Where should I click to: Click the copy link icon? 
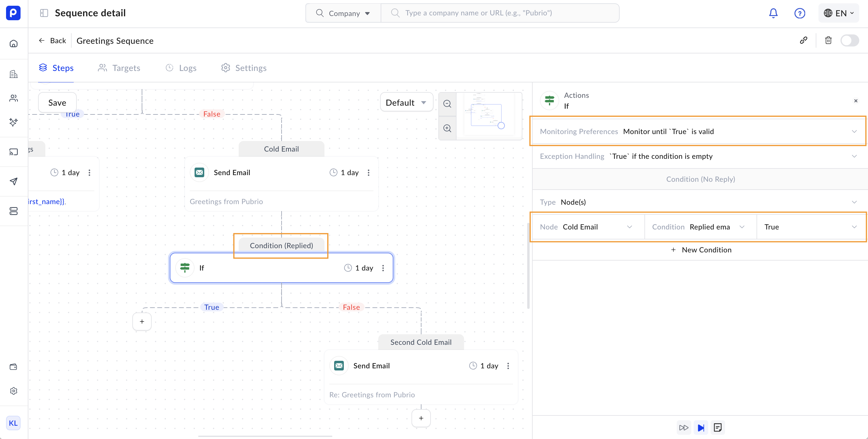click(803, 40)
